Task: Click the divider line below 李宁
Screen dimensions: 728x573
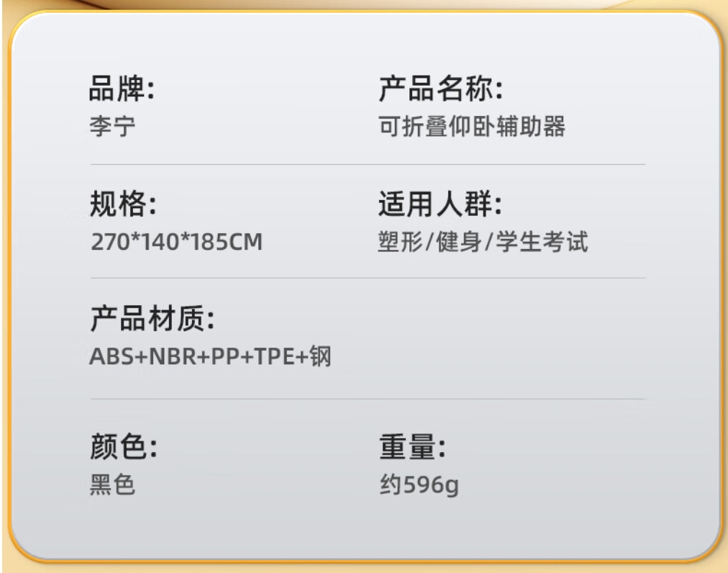Action: (x=368, y=164)
